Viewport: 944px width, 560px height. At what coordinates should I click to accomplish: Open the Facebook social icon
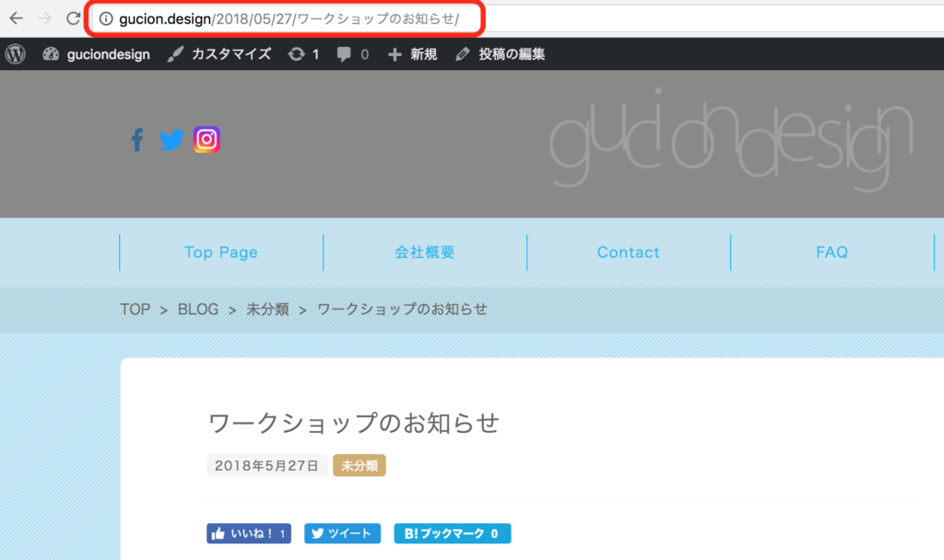click(137, 140)
